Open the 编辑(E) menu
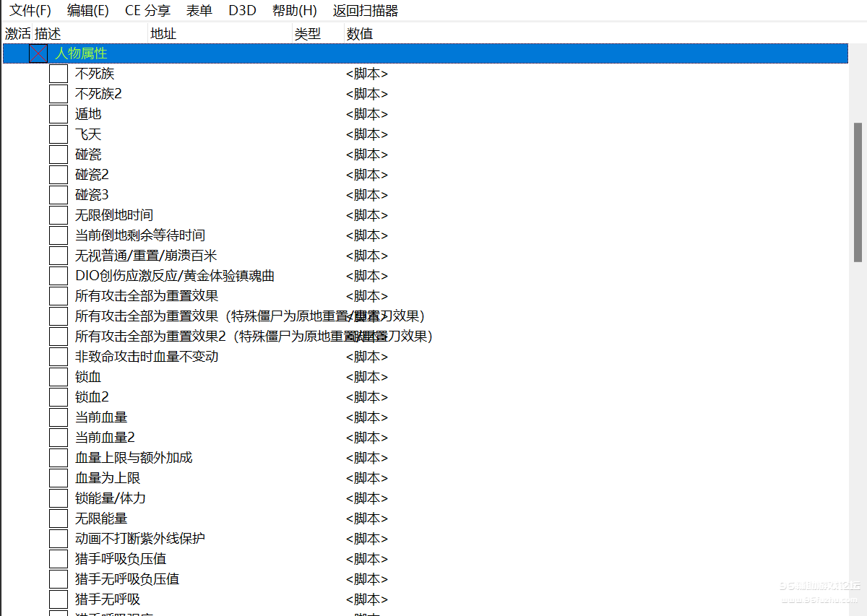867x616 pixels. 87,11
